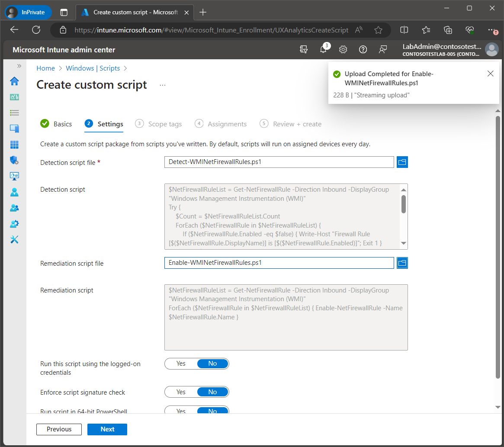Screen dimensions: 504x447
Task: Click Windows | Scripts breadcrumb link
Action: [x=93, y=68]
